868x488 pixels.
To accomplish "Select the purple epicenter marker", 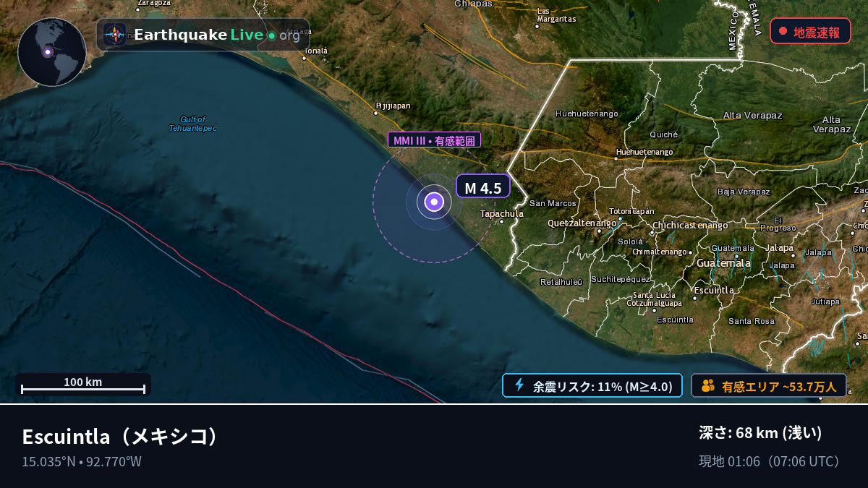I will 433,202.
